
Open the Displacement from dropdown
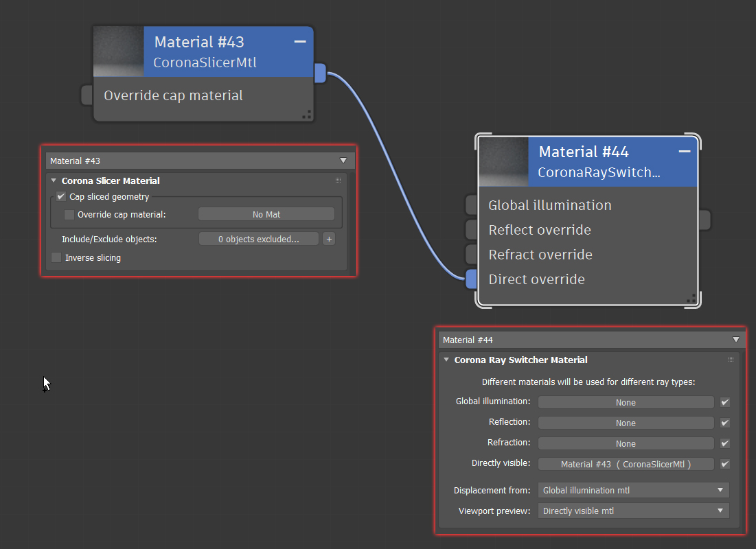(633, 490)
